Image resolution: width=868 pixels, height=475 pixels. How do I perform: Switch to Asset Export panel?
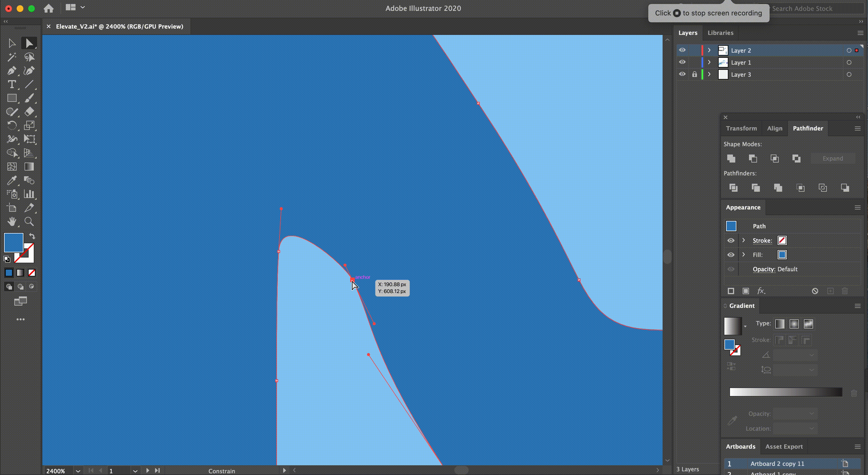point(784,446)
